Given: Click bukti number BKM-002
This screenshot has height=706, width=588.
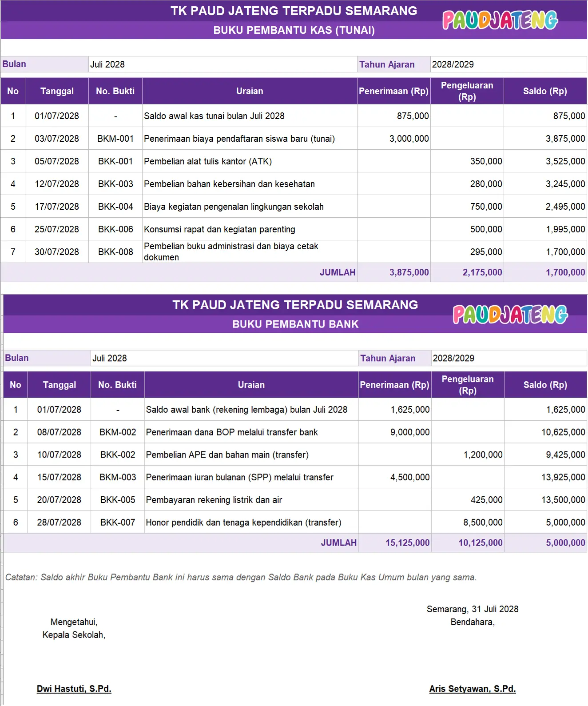Looking at the screenshot, I should coord(118,432).
